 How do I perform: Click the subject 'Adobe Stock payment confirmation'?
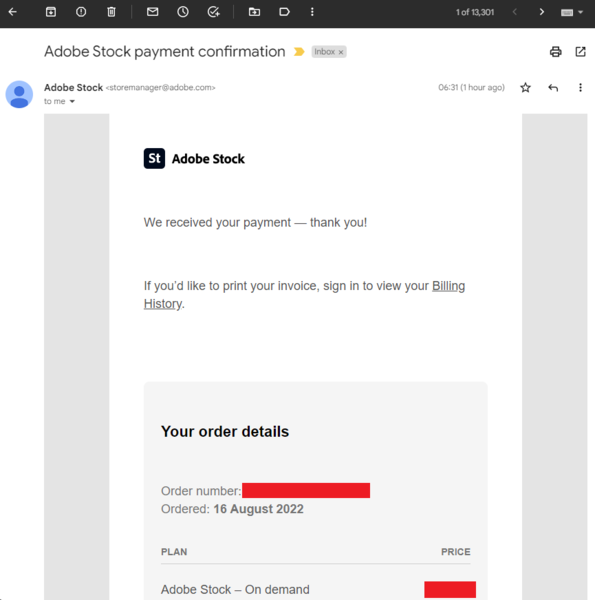pyautogui.click(x=165, y=52)
